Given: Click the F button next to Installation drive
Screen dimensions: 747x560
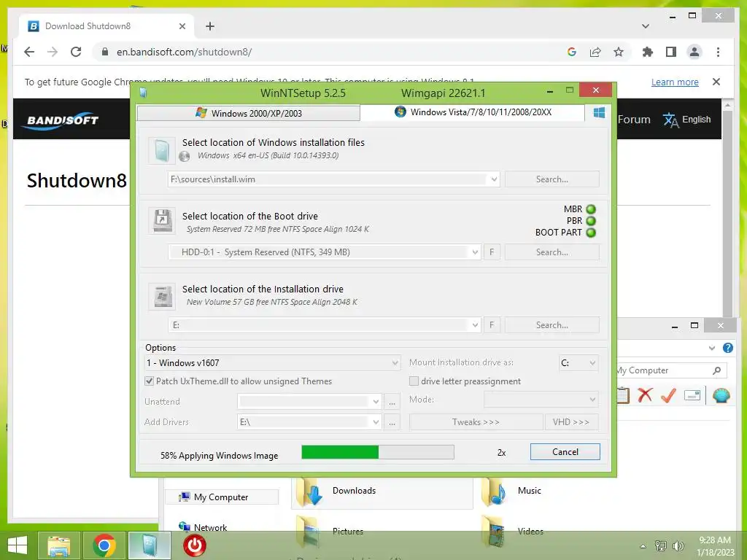Looking at the screenshot, I should coord(492,324).
